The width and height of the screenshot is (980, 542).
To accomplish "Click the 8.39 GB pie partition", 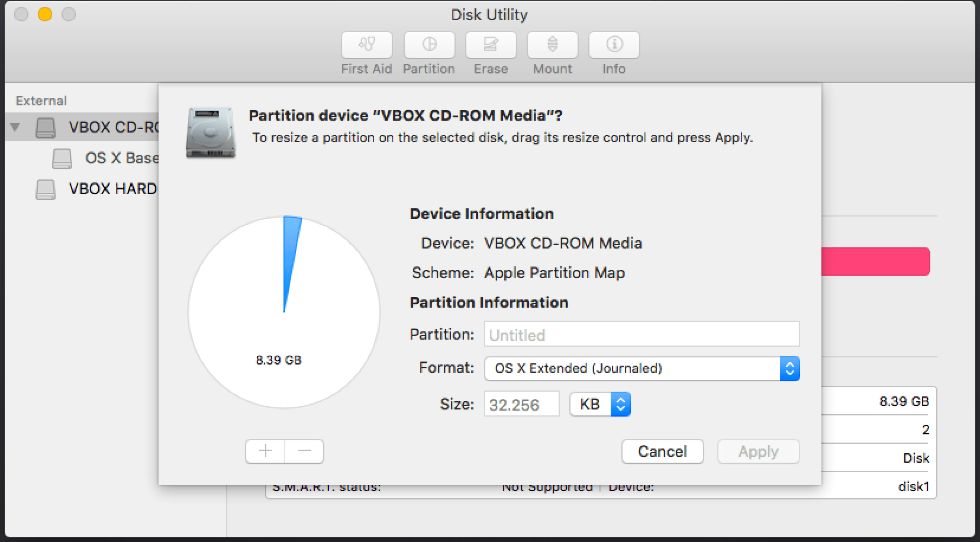I will click(x=278, y=360).
